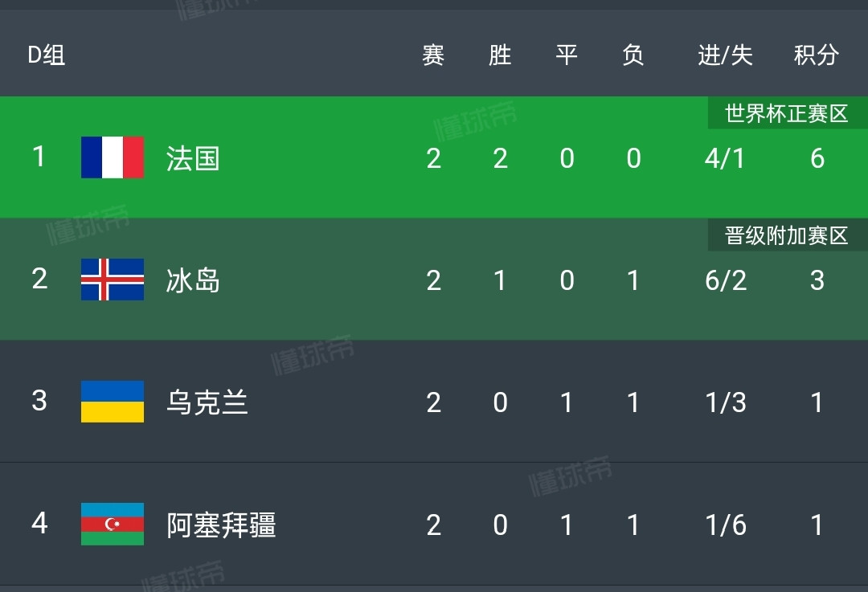The height and width of the screenshot is (592, 868).
Task: Click the 世界杯正赛区 label
Action: point(787,113)
